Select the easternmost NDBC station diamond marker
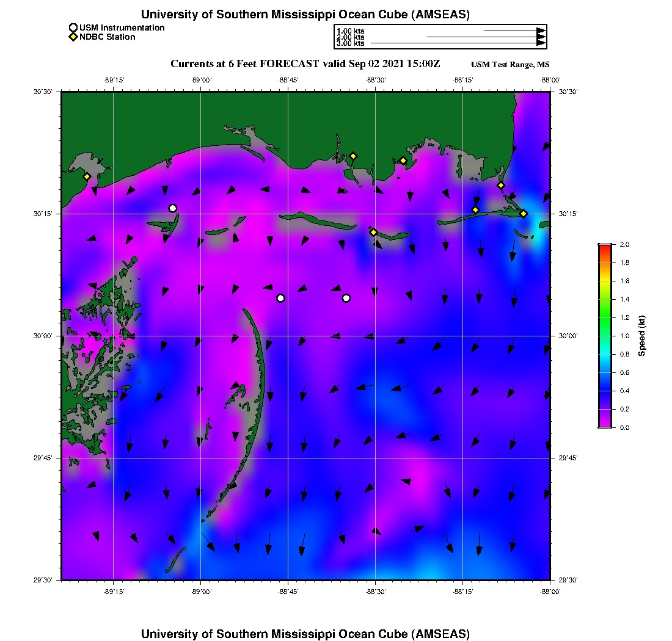 click(x=524, y=213)
